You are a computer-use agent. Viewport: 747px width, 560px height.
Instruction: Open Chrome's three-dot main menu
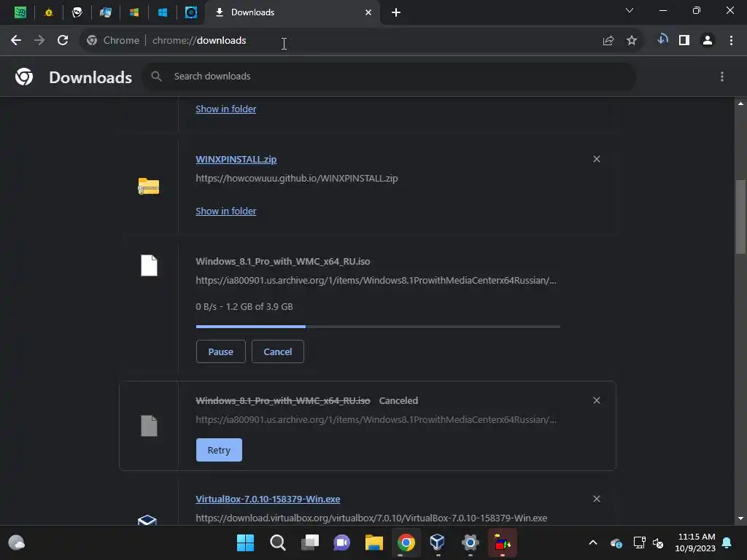tap(731, 41)
